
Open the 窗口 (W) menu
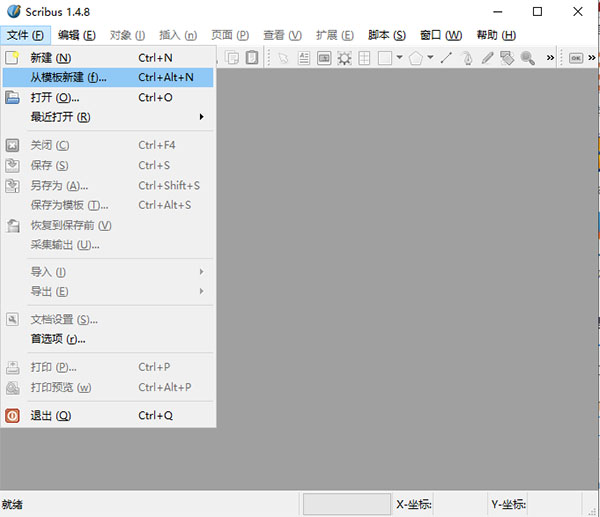[x=441, y=35]
